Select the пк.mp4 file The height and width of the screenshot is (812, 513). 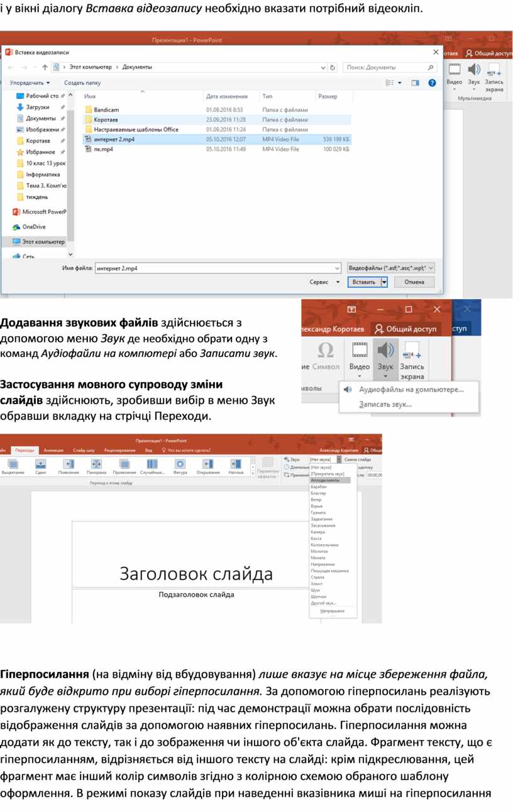[217, 149]
